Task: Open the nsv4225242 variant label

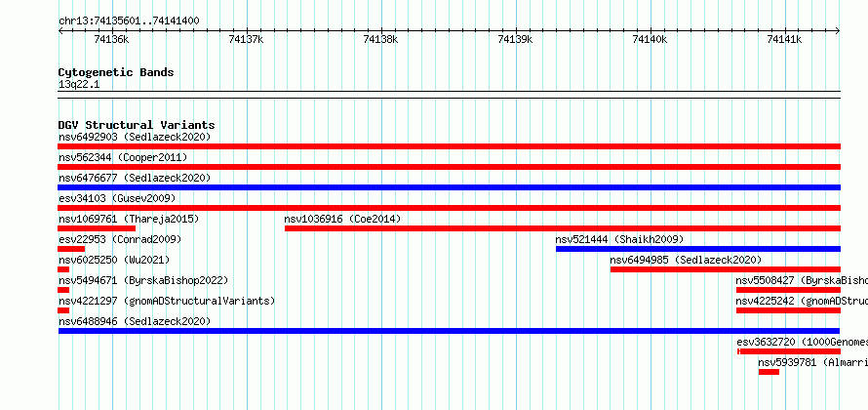Action: pos(802,301)
